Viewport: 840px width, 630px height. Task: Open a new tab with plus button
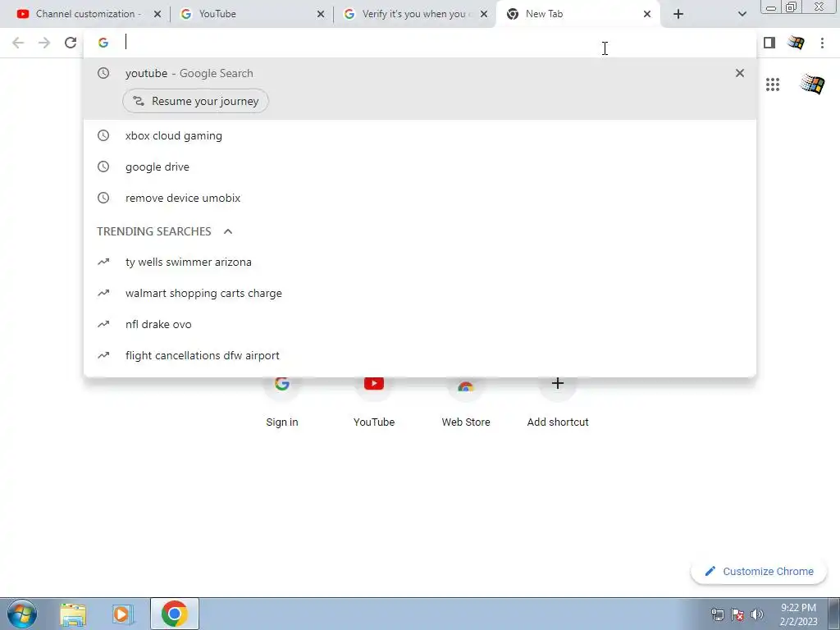coord(678,14)
